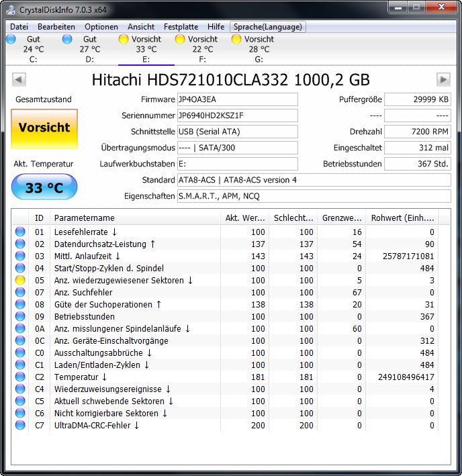Click the Akt. Wer... column header
The height and width of the screenshot is (476, 462).
coord(244,218)
